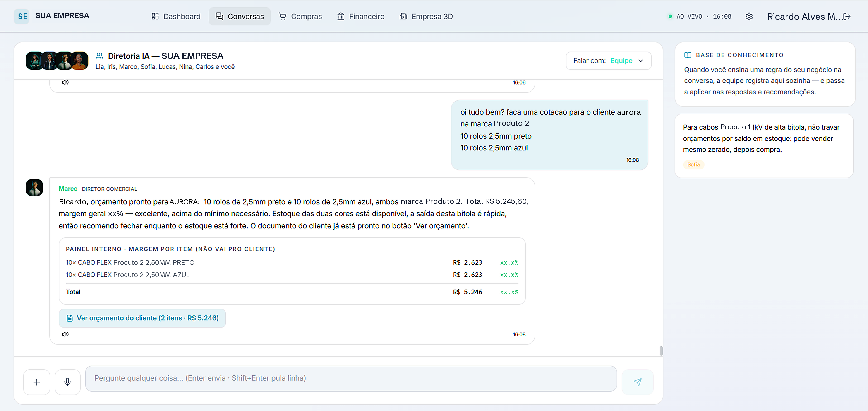Click the conversation scrollbar thumb
Viewport: 868px width, 411px height.
(x=661, y=351)
